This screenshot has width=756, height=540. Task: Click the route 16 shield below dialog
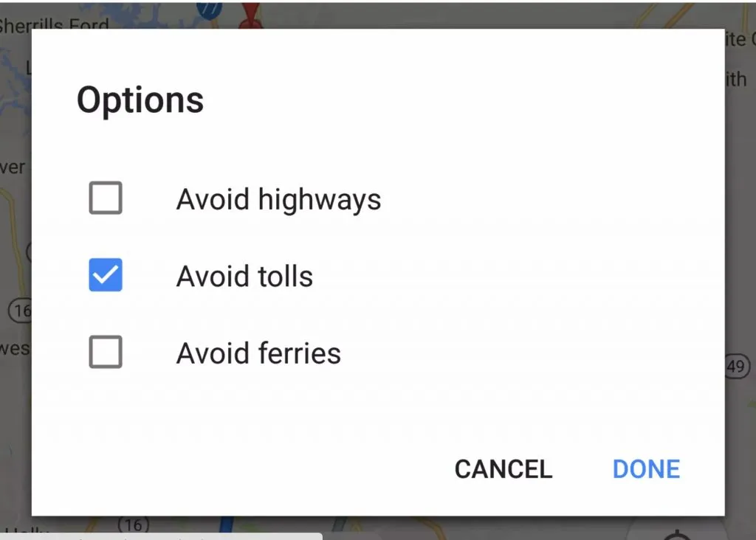pyautogui.click(x=133, y=525)
